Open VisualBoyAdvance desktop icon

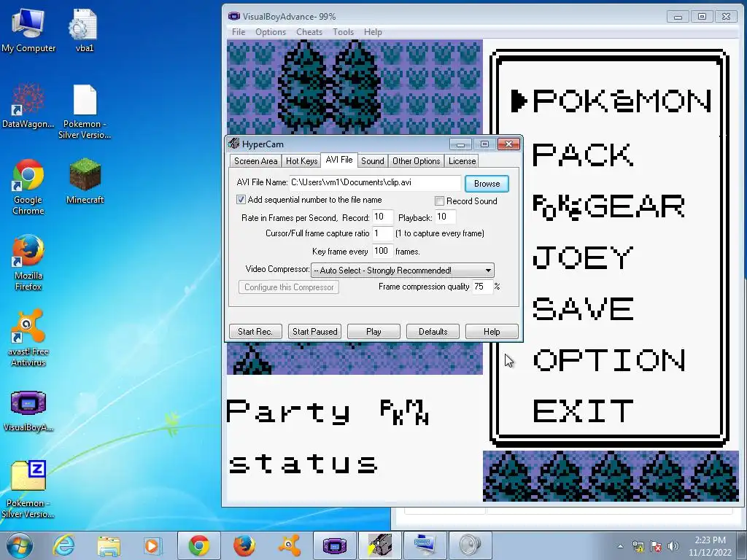click(28, 411)
